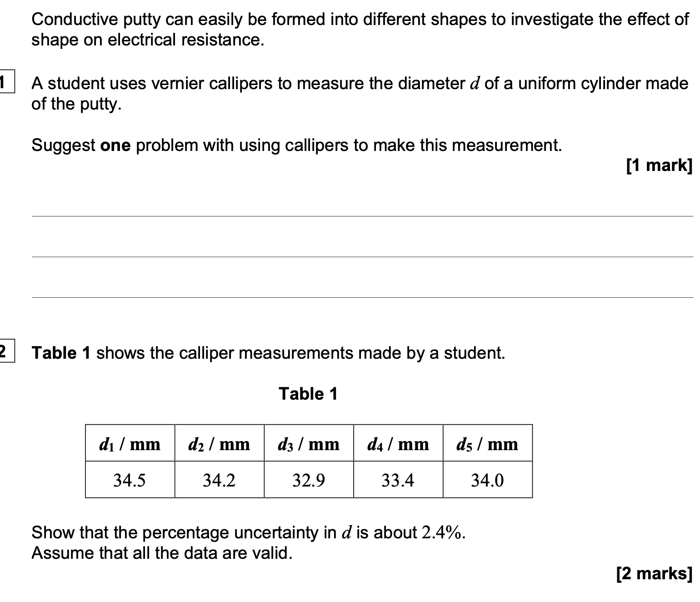Screen dimensions: 700x602
Task: Select the d5 / mm header cell
Action: click(488, 443)
